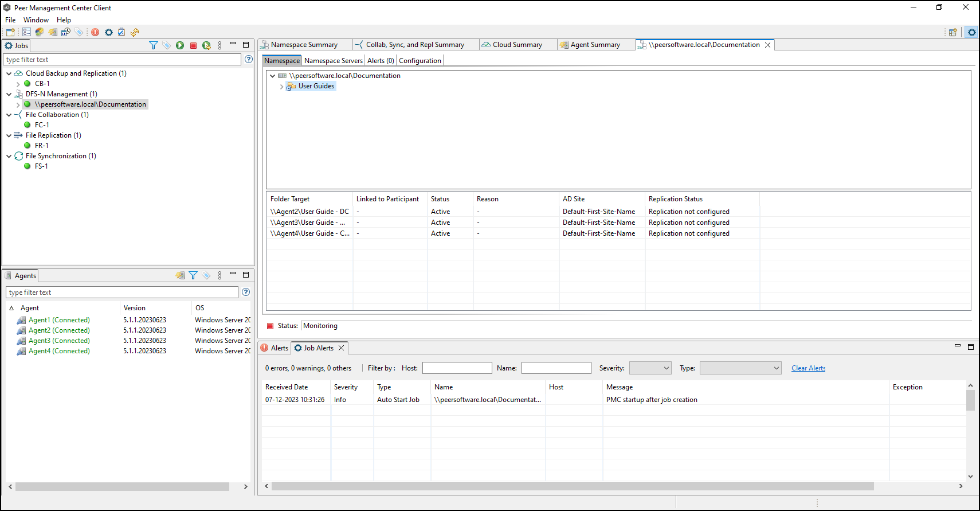980x511 pixels.
Task: Click the Job Alerts horizontal scrollbar
Action: pos(572,486)
